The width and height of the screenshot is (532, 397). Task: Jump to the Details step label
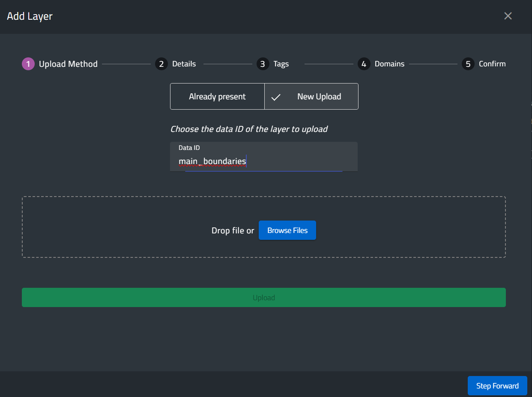(184, 64)
